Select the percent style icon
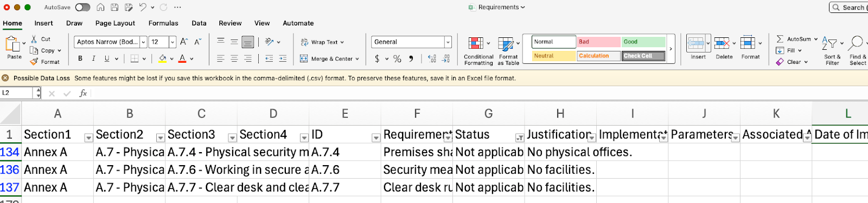 click(397, 58)
